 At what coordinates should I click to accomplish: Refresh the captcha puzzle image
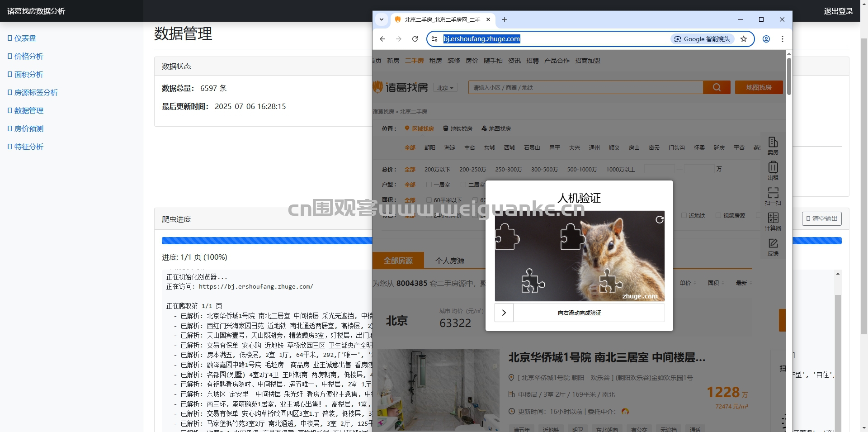point(660,219)
